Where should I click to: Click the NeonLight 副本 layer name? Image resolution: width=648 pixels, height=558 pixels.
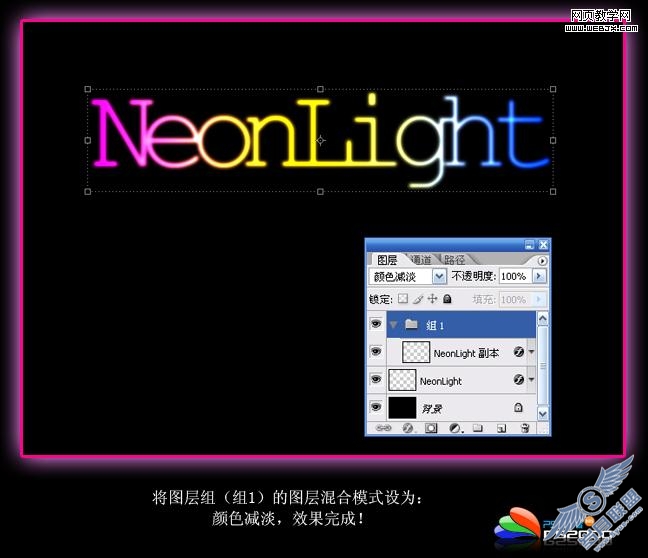pyautogui.click(x=466, y=353)
